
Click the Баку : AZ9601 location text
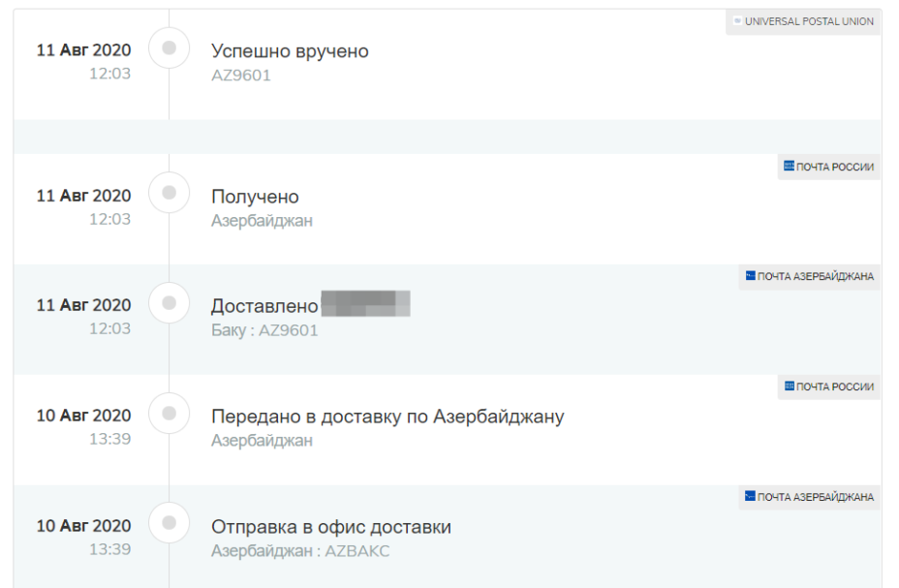coord(264,330)
